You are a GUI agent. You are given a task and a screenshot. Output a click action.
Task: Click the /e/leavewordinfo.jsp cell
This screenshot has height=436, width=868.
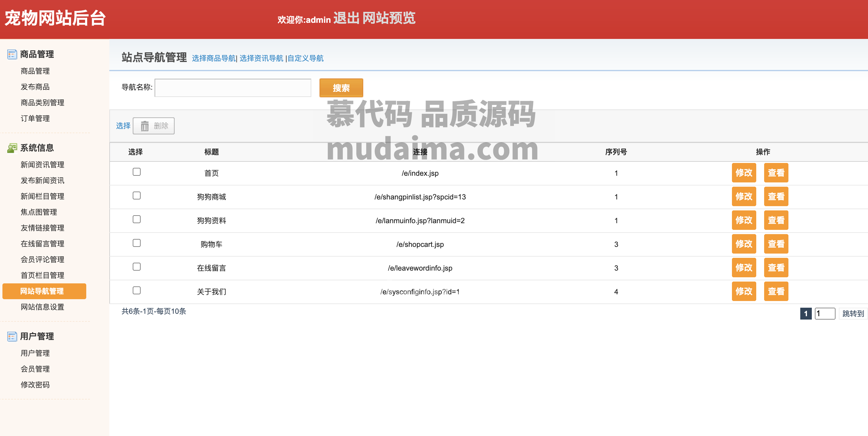pos(420,268)
